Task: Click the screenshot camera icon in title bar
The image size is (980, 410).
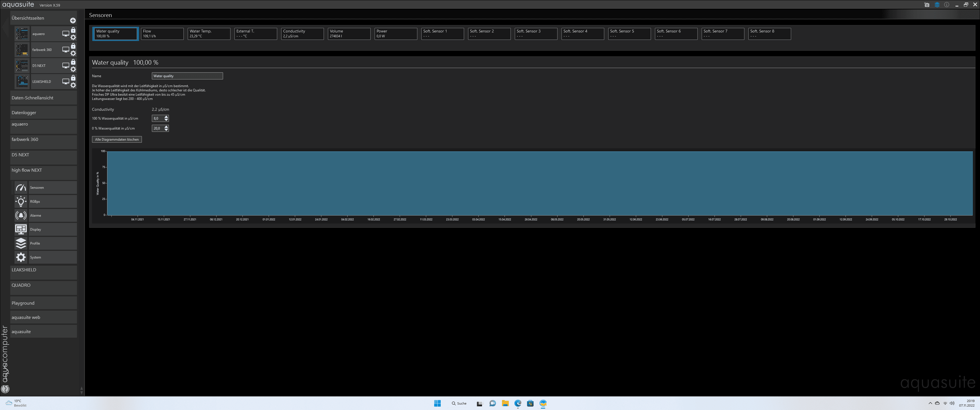Action: click(927, 5)
